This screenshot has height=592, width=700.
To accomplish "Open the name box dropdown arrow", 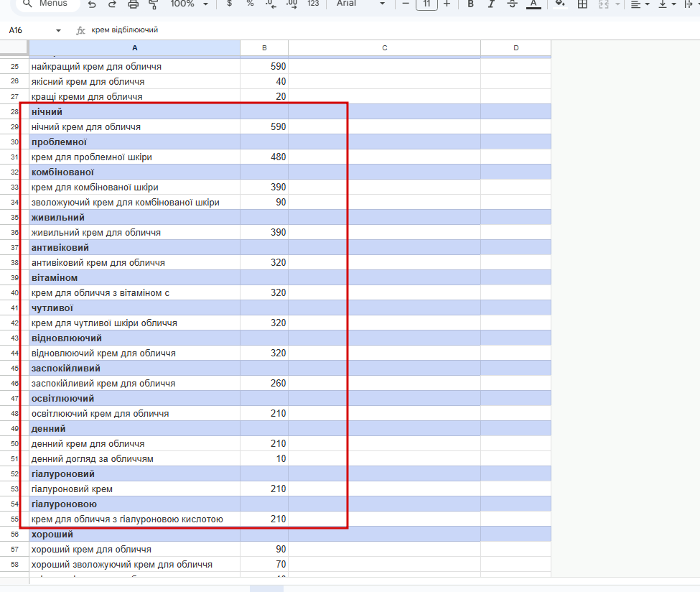I will click(x=58, y=30).
